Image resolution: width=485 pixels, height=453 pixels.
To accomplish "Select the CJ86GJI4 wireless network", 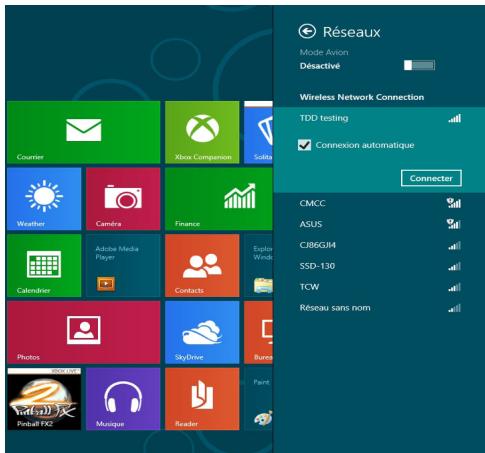I will (x=379, y=245).
